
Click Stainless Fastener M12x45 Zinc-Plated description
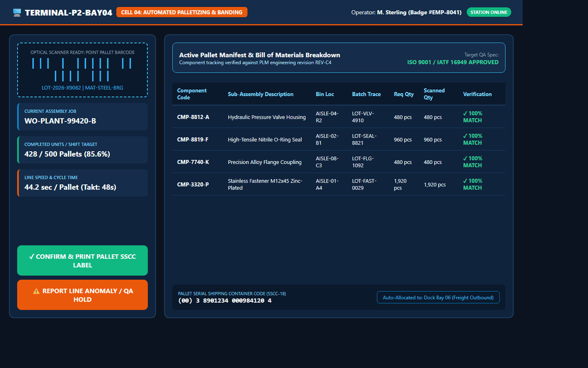pos(265,184)
